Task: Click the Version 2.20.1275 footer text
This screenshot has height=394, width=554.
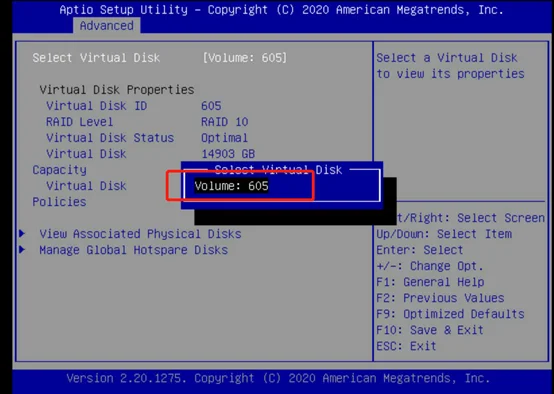Action: click(278, 378)
